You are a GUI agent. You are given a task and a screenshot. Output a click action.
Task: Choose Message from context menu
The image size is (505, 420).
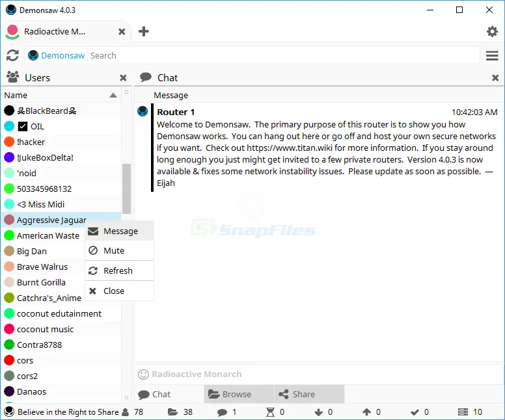point(120,231)
